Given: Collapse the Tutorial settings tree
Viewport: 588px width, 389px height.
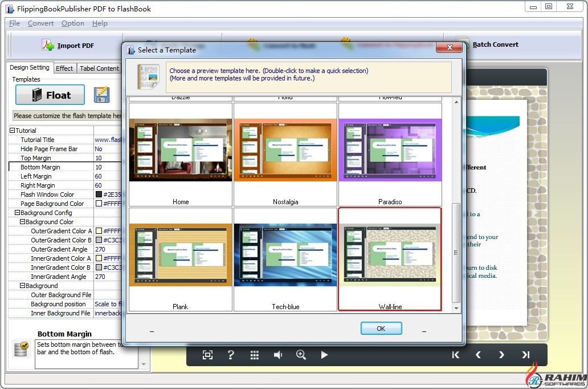Looking at the screenshot, I should pyautogui.click(x=13, y=130).
